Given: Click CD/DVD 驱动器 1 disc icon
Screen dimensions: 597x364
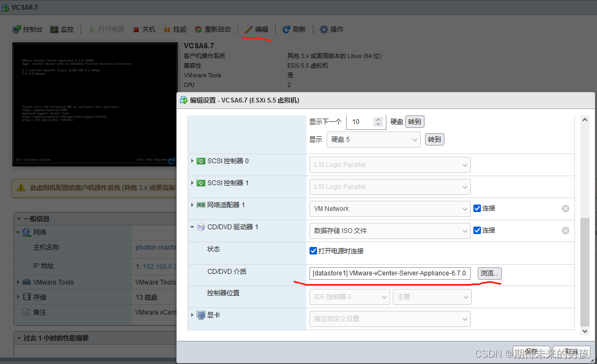Looking at the screenshot, I should pyautogui.click(x=200, y=227).
